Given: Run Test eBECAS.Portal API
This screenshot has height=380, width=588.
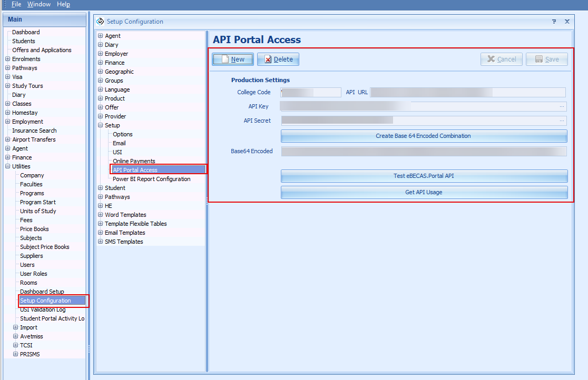Looking at the screenshot, I should [424, 176].
